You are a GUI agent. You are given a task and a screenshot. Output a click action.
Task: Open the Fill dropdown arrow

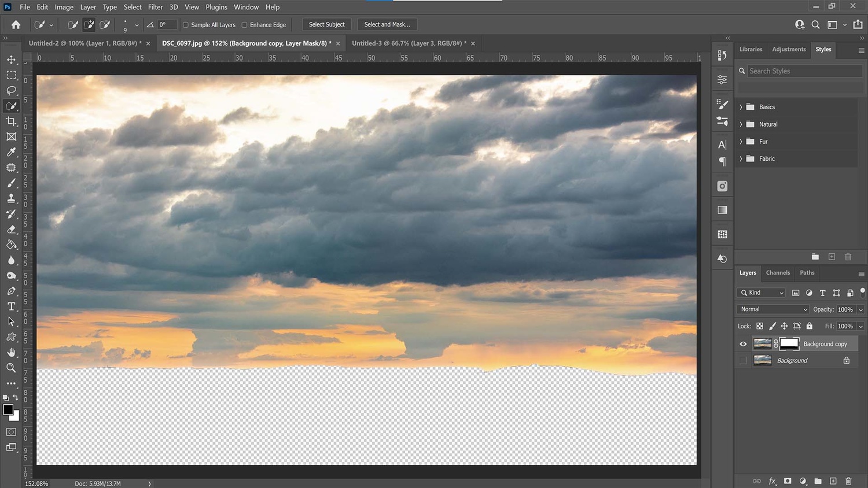tap(861, 327)
